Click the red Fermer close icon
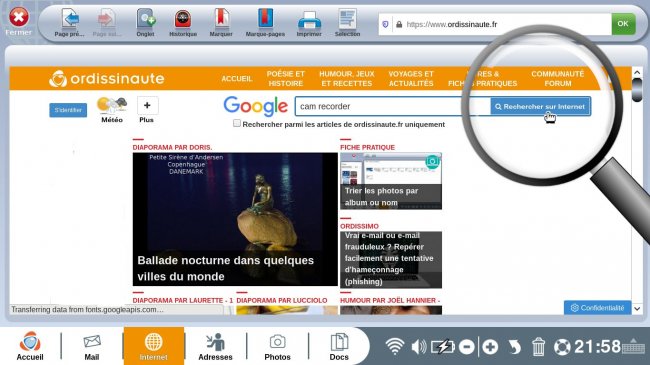Image resolution: width=650 pixels, height=365 pixels. (19, 17)
